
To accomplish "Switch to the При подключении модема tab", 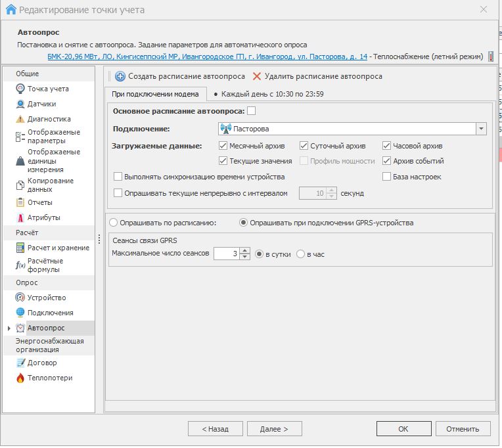I will (x=155, y=94).
